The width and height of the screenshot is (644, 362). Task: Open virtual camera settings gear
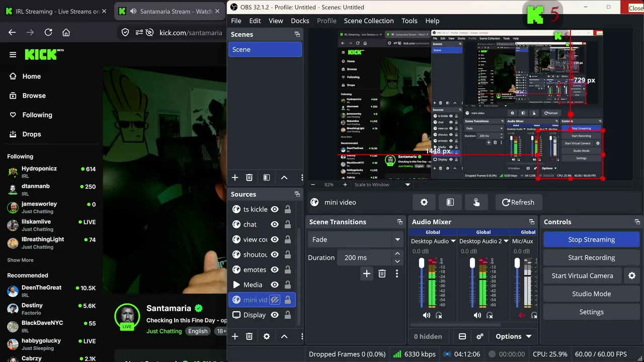(x=632, y=276)
